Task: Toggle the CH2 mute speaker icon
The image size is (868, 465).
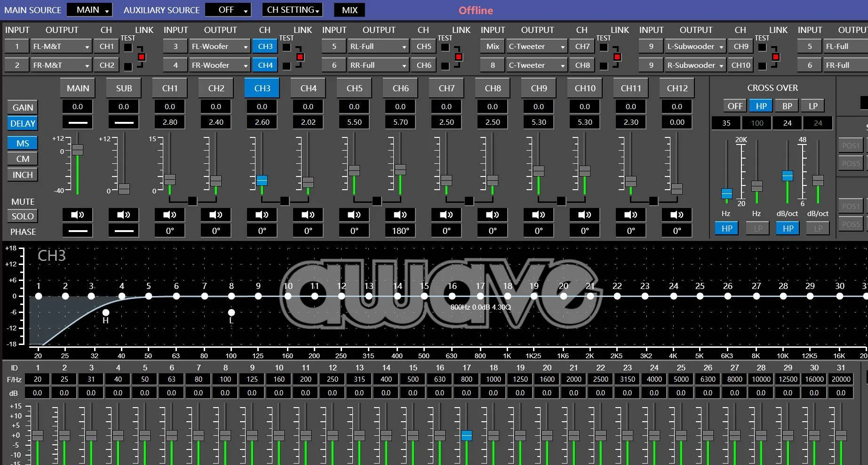Action: (x=216, y=215)
